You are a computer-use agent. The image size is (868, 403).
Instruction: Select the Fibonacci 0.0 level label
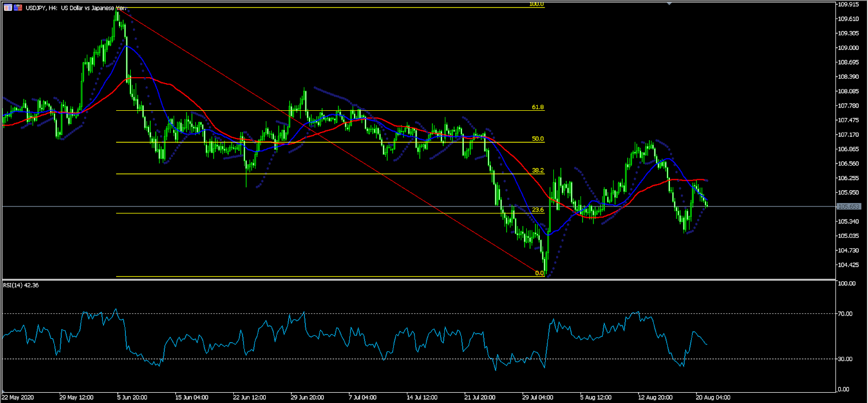click(x=539, y=273)
